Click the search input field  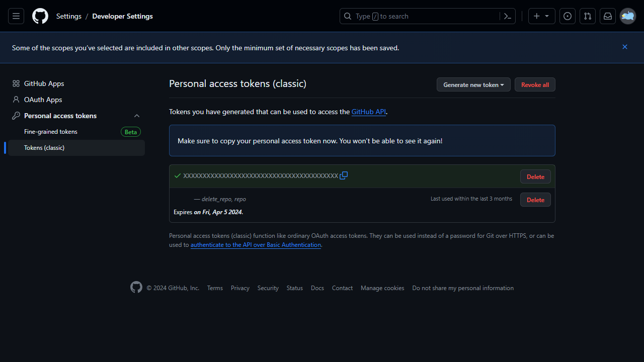(x=428, y=16)
